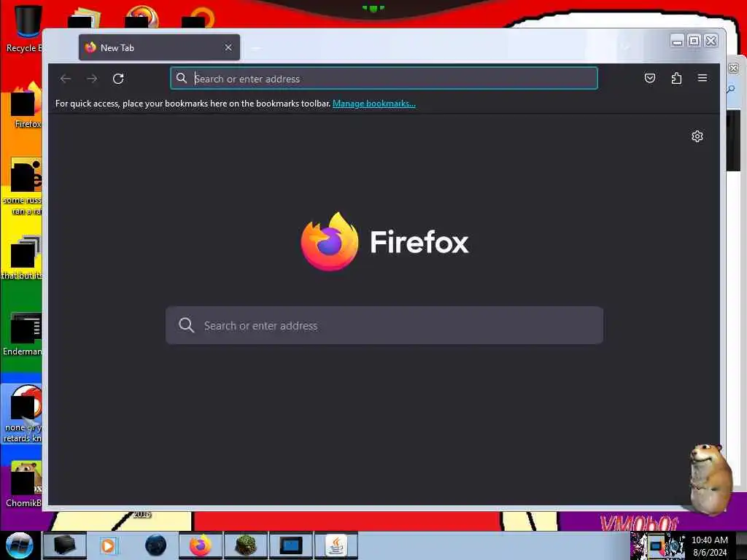Go forward using the forward arrow
This screenshot has width=747, height=560.
(x=92, y=79)
